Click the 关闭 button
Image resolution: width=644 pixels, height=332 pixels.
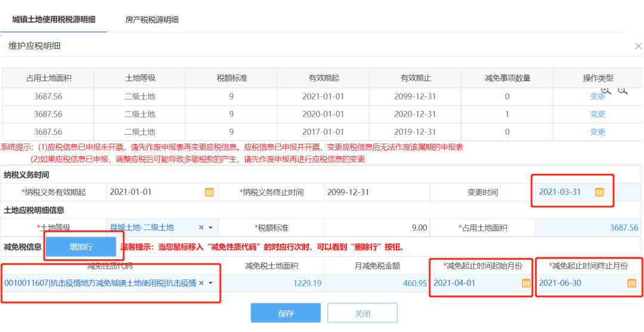[363, 314]
